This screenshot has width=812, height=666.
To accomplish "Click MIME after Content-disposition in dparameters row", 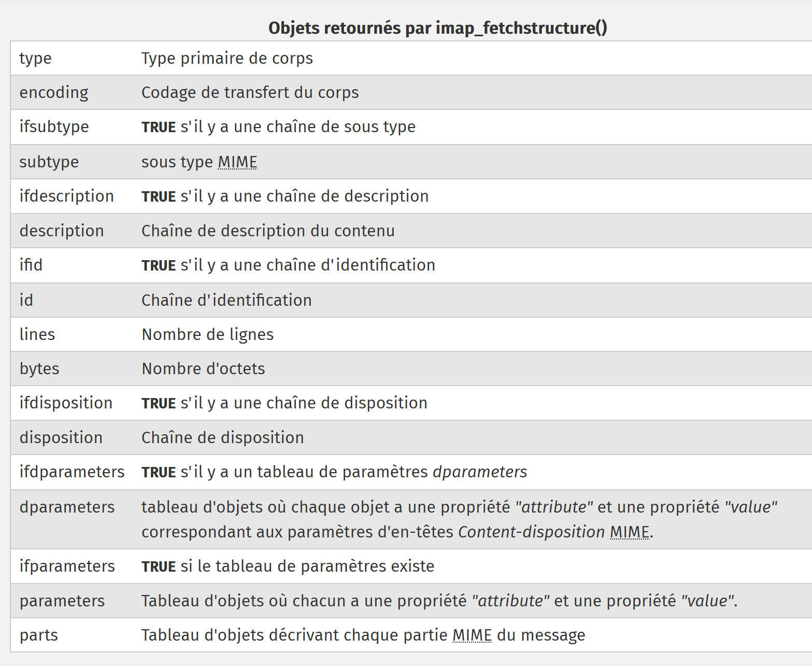I will pyautogui.click(x=629, y=532).
